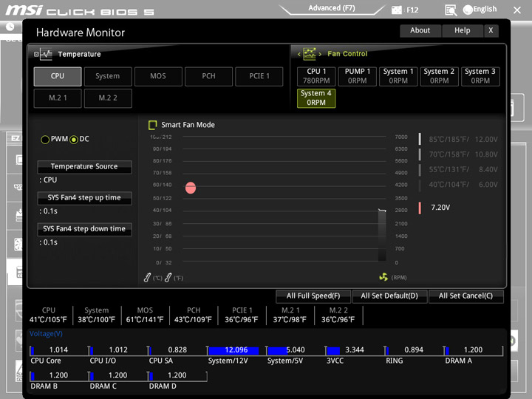This screenshot has height=399, width=532.
Task: Select the M.2 2 temperature tab
Action: (108, 98)
